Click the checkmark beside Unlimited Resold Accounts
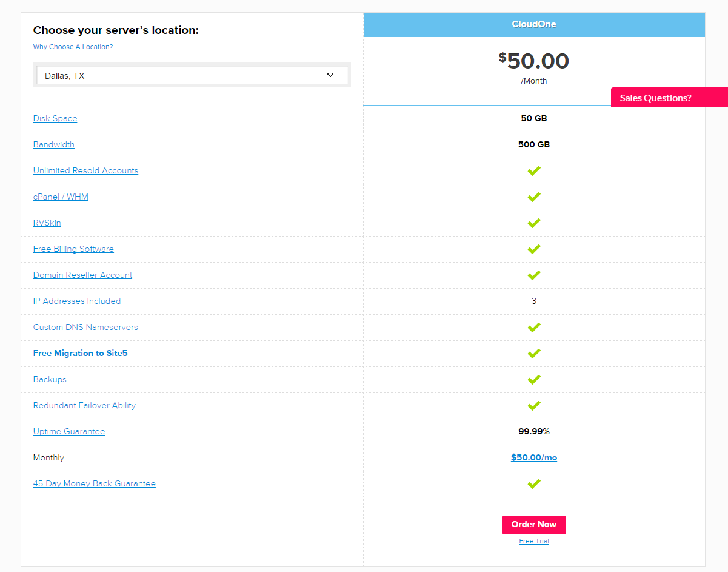The height and width of the screenshot is (572, 728). coord(534,170)
